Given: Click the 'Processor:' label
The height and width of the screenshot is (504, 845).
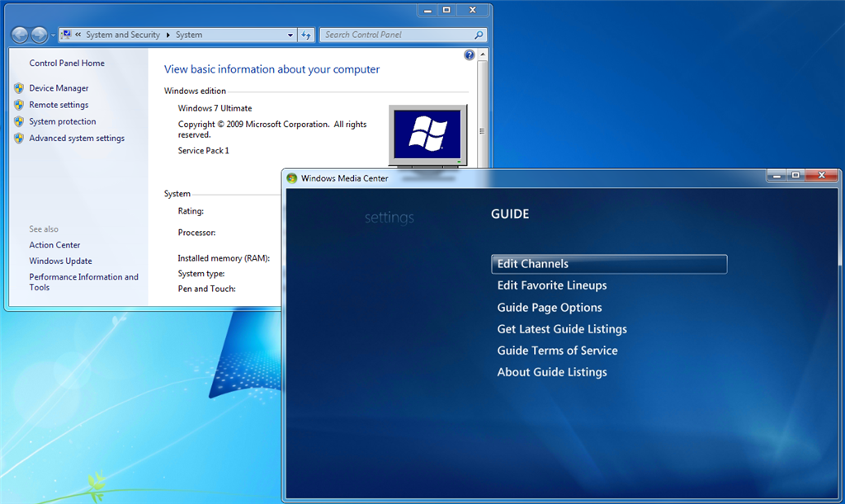Looking at the screenshot, I should coord(196,233).
